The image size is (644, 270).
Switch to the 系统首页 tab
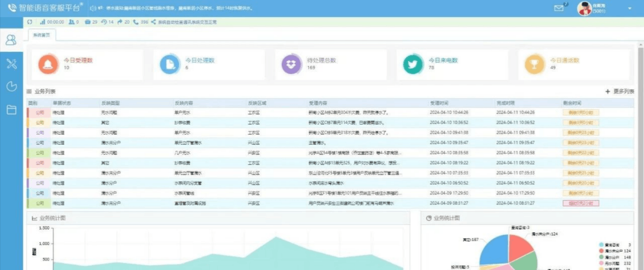point(42,35)
